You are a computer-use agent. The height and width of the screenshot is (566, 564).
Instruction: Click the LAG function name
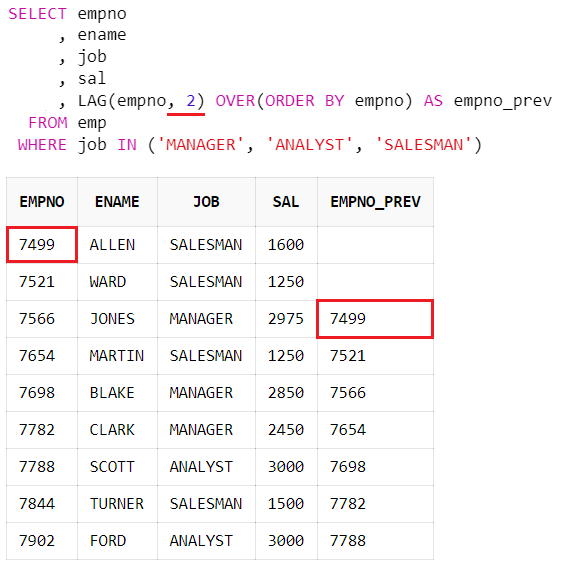coord(92,101)
